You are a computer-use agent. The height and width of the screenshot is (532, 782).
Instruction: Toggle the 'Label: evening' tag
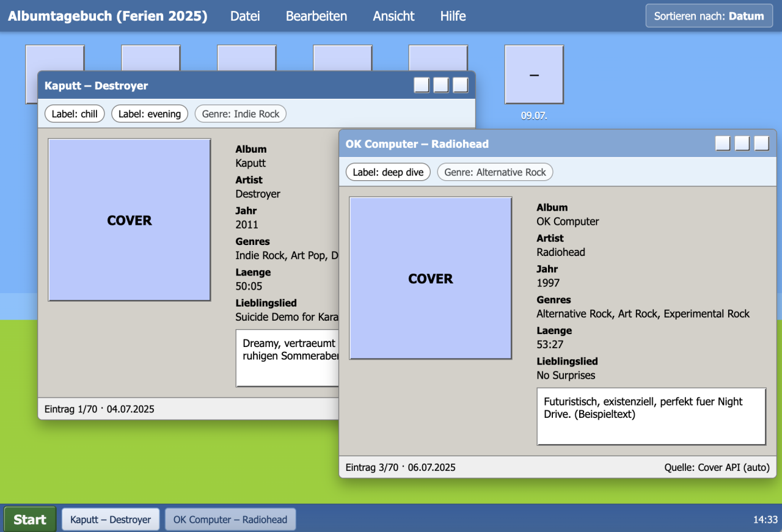click(150, 114)
